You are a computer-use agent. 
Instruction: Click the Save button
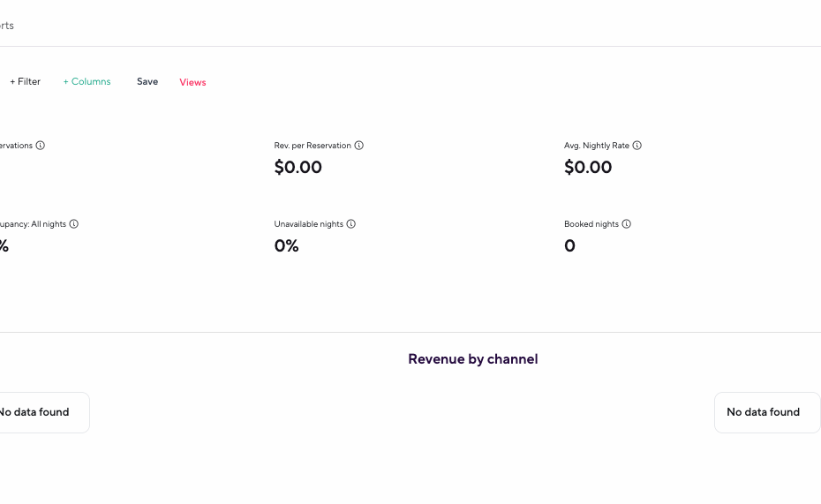click(x=147, y=82)
